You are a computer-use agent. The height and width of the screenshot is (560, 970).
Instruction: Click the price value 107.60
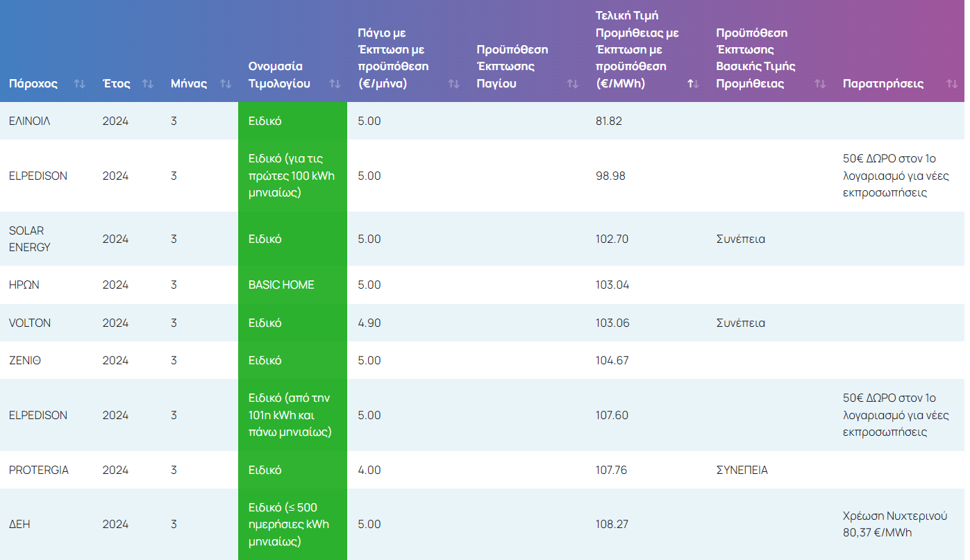click(x=612, y=415)
